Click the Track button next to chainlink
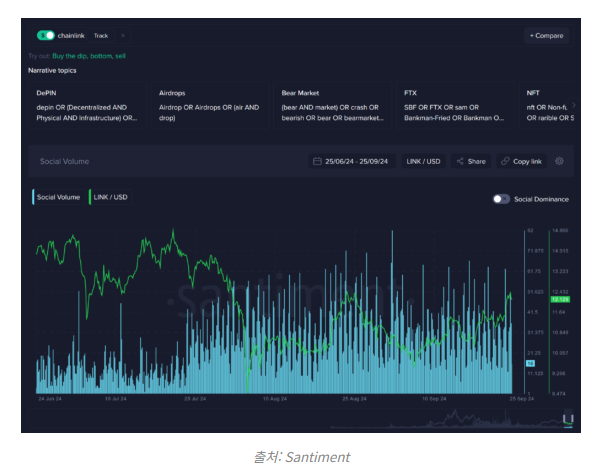Image resolution: width=609 pixels, height=470 pixels. coord(101,35)
